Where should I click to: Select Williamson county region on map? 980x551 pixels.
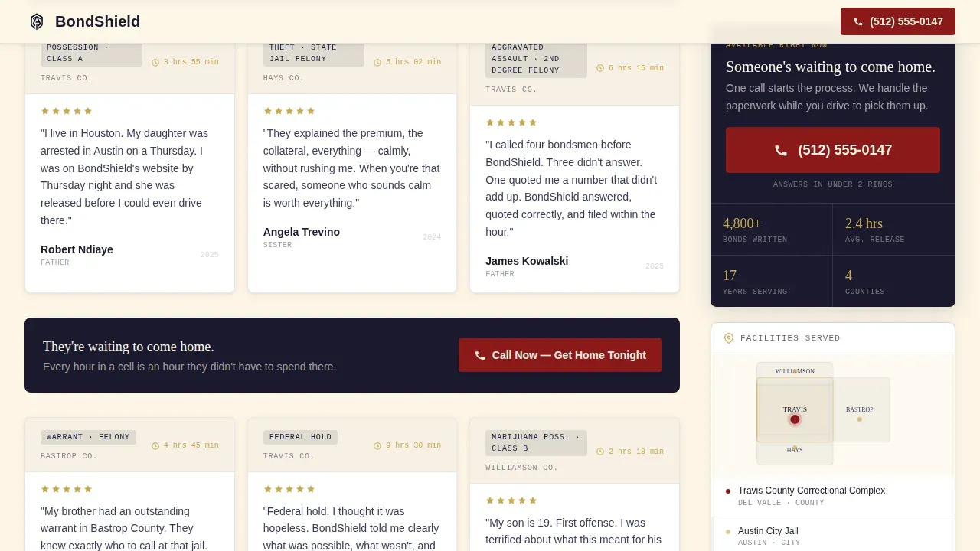click(x=795, y=370)
